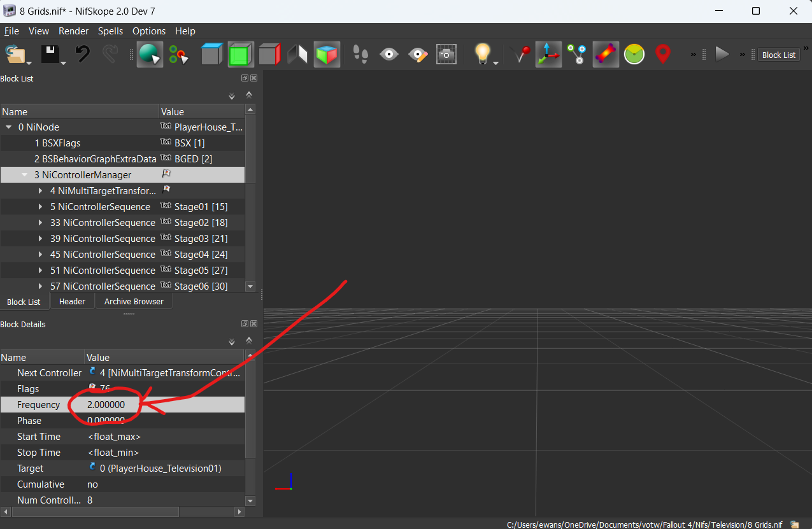Image resolution: width=812 pixels, height=529 pixels.
Task: Select the vertex picking tool
Action: (x=178, y=55)
